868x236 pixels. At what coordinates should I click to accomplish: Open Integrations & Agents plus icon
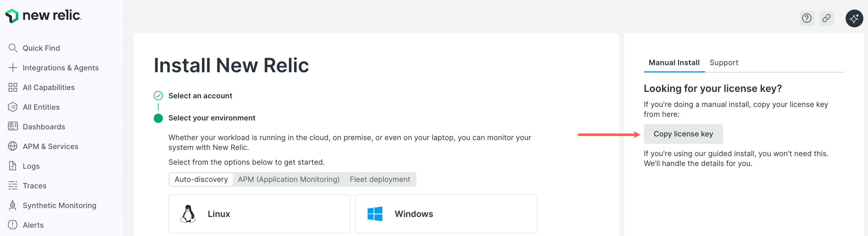tap(13, 68)
